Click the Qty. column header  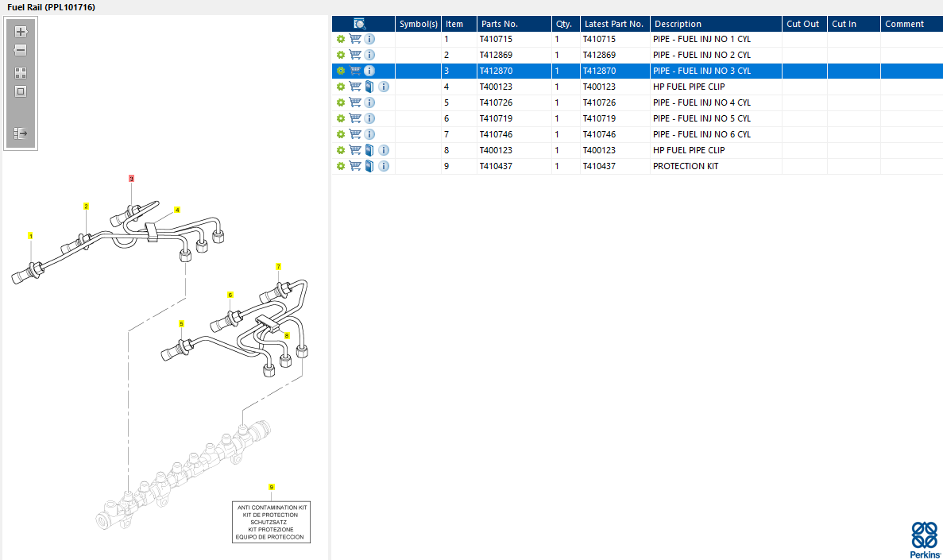coord(566,24)
